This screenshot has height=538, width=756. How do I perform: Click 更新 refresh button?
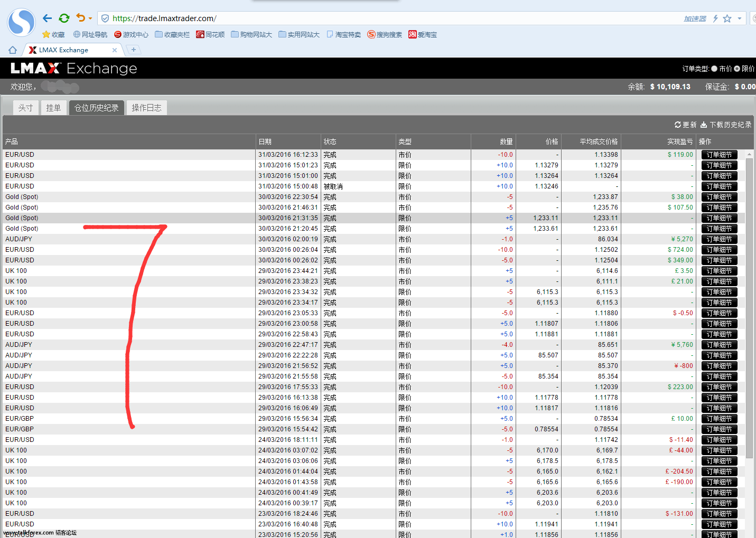(x=686, y=125)
